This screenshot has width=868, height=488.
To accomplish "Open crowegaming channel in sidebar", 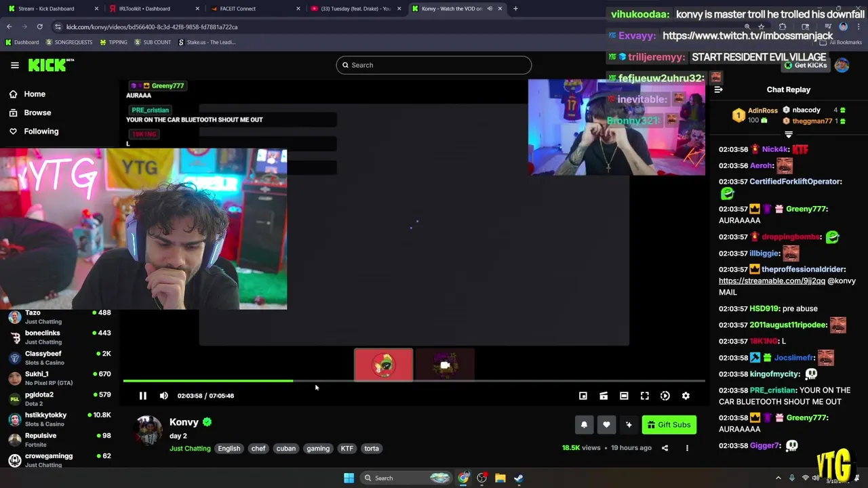I will 59,460.
